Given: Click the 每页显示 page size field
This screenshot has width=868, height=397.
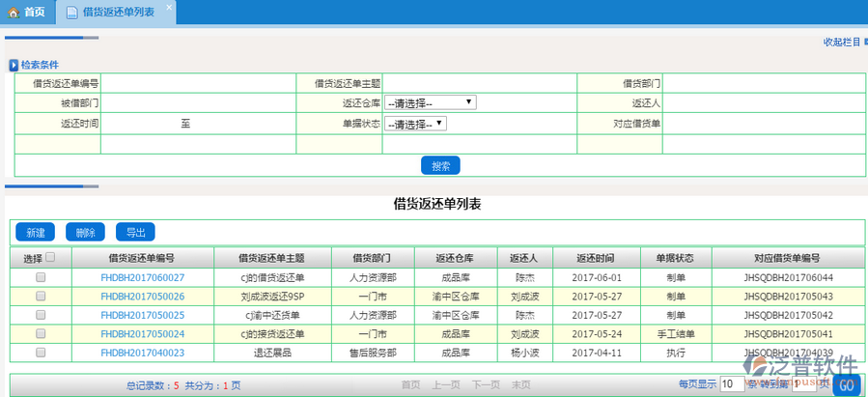Looking at the screenshot, I should [731, 384].
